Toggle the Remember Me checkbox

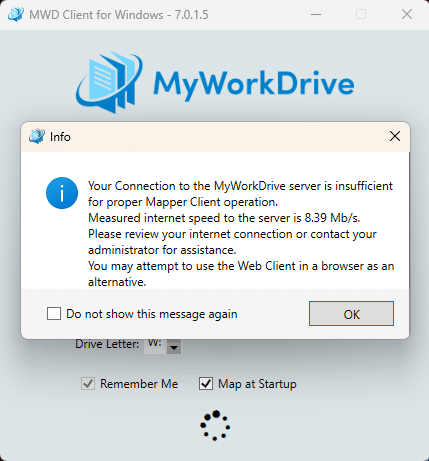tap(88, 384)
